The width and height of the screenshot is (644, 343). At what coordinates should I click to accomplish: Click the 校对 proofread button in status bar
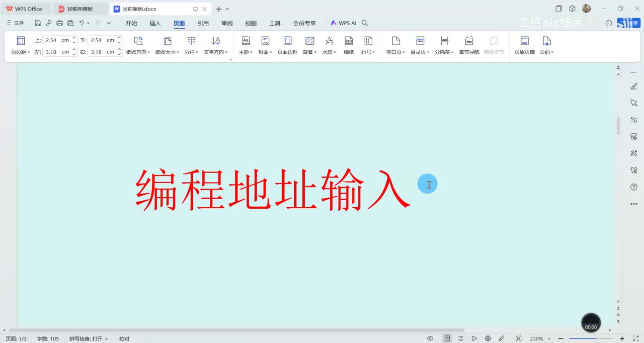point(124,338)
